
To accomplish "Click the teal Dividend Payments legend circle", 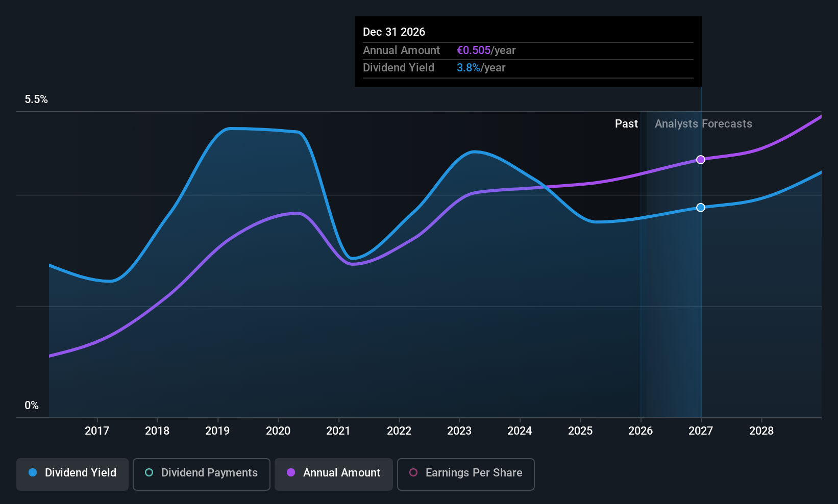I will pyautogui.click(x=149, y=472).
